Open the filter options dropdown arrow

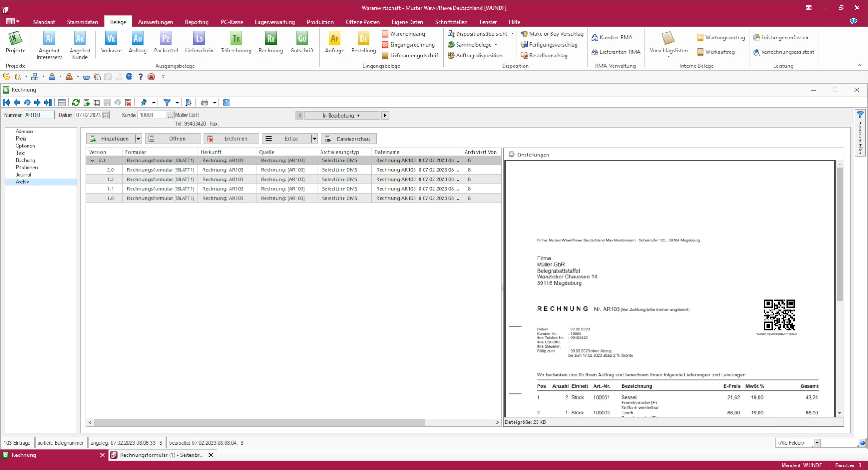[x=177, y=103]
